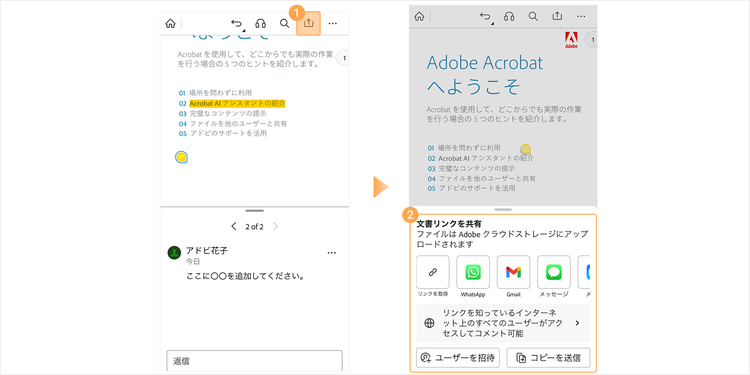Viewport: 750px width, 375px height.
Task: Share via Gmail icon
Action: (x=513, y=272)
